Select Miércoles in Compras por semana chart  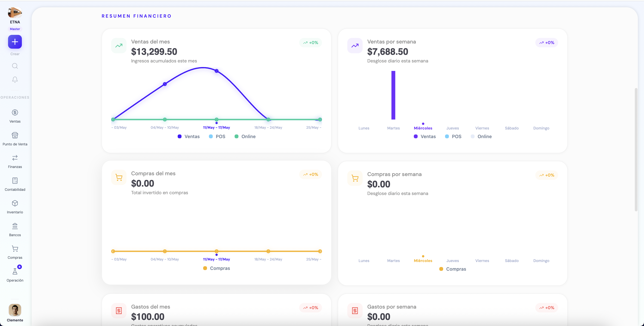pos(423,260)
